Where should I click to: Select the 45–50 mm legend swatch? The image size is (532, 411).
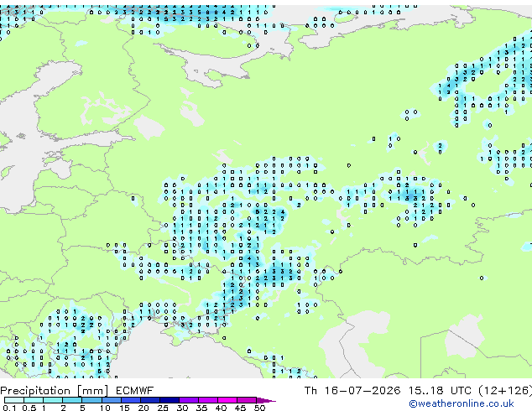pos(247,400)
